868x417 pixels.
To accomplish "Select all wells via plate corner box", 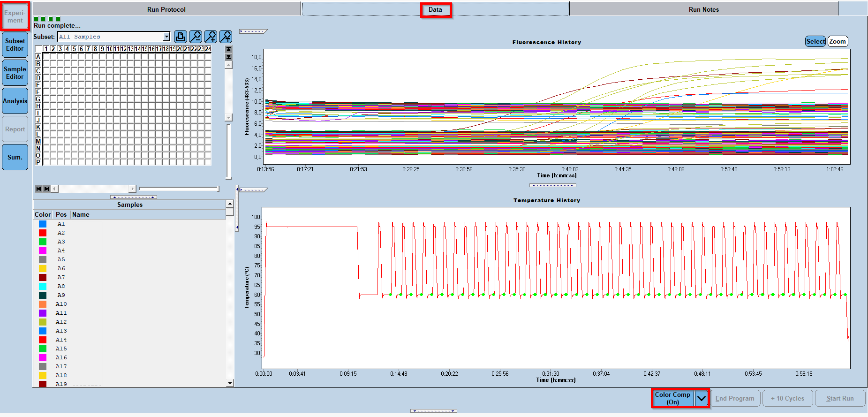I will pos(38,49).
